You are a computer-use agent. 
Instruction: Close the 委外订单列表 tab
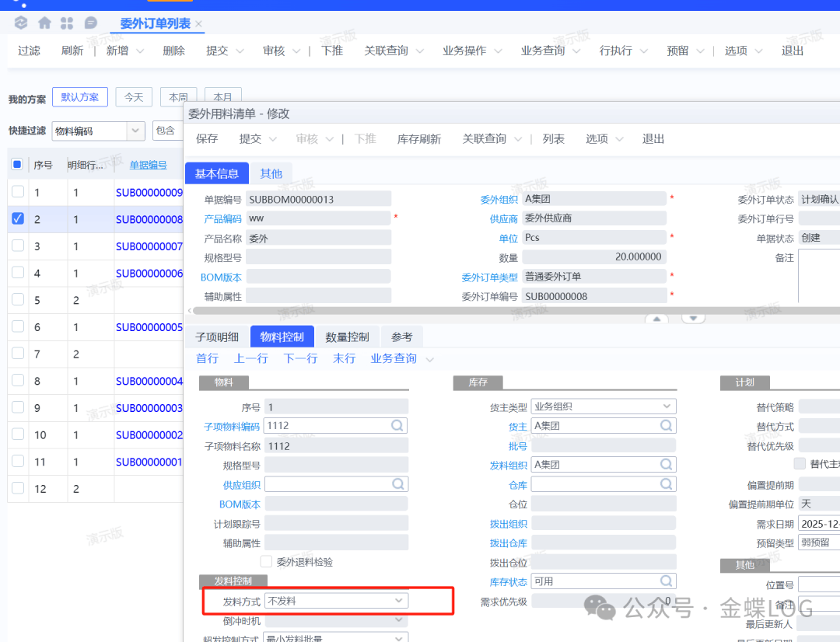[199, 24]
